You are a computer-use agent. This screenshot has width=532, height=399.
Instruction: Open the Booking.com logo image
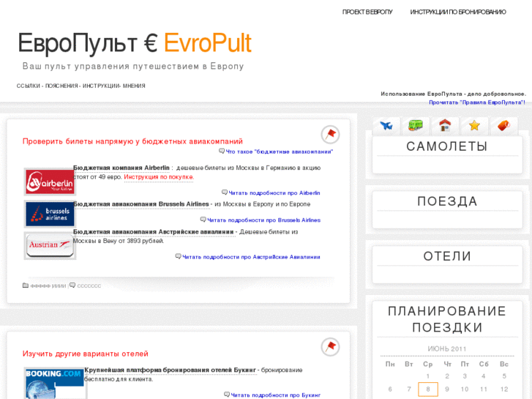56,383
